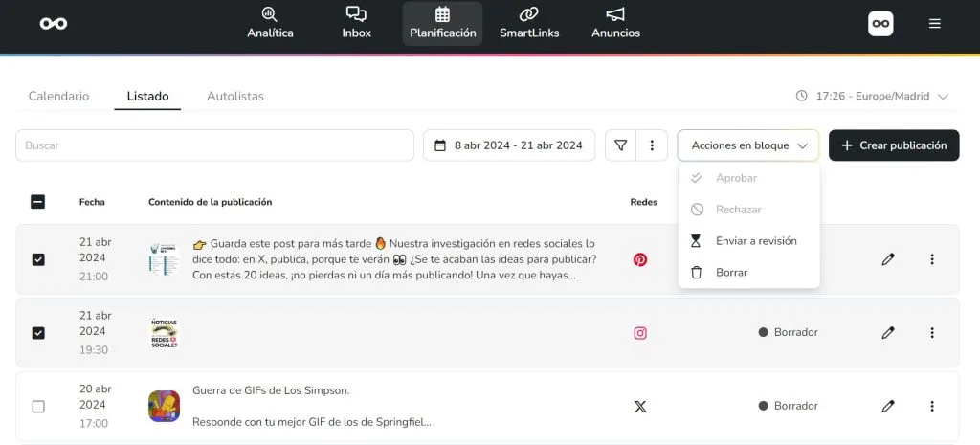
Task: Click the Borrador status of the Instagram post
Action: pos(789,332)
